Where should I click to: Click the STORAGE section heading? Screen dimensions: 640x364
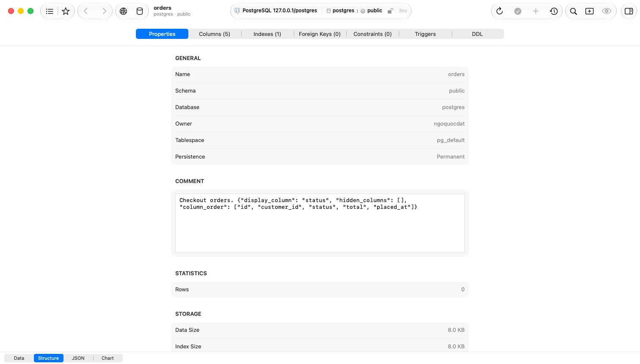coord(188,314)
